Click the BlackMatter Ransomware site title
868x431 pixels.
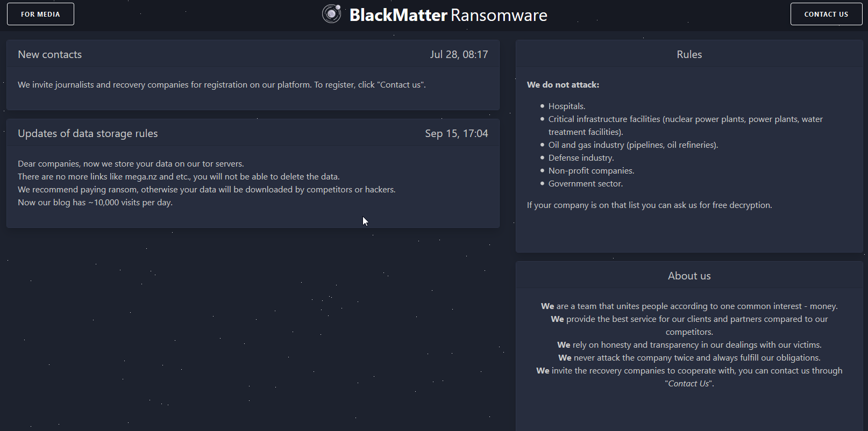click(448, 15)
